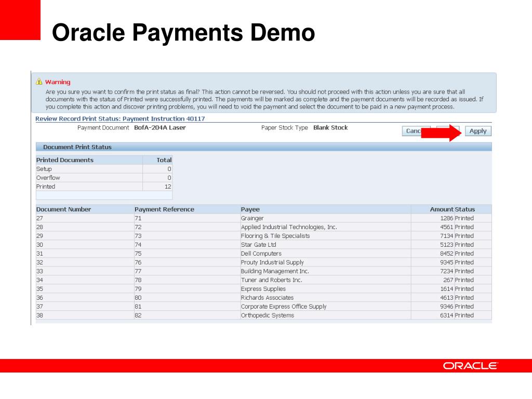Click payee Richards Associates
The image size is (532, 399).
[x=268, y=298]
